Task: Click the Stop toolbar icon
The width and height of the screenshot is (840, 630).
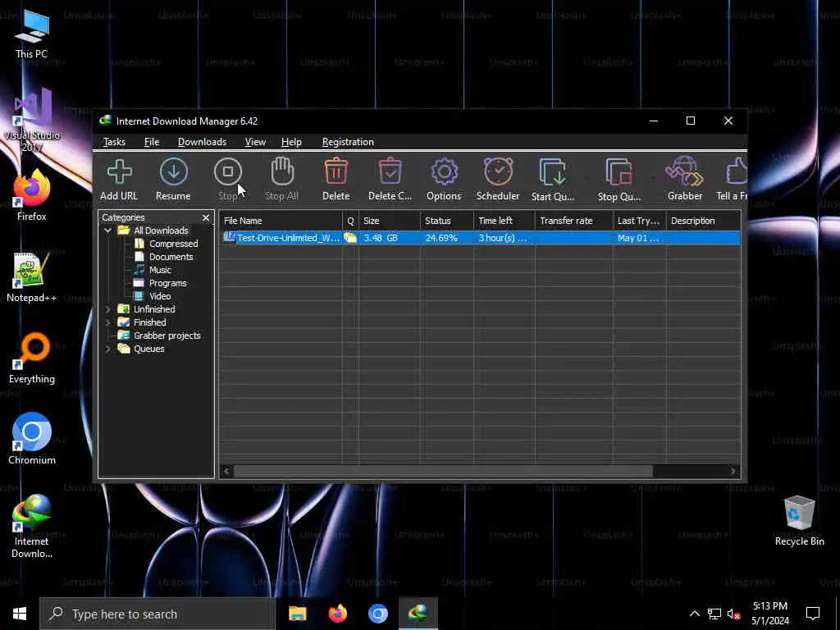Action: point(228,172)
